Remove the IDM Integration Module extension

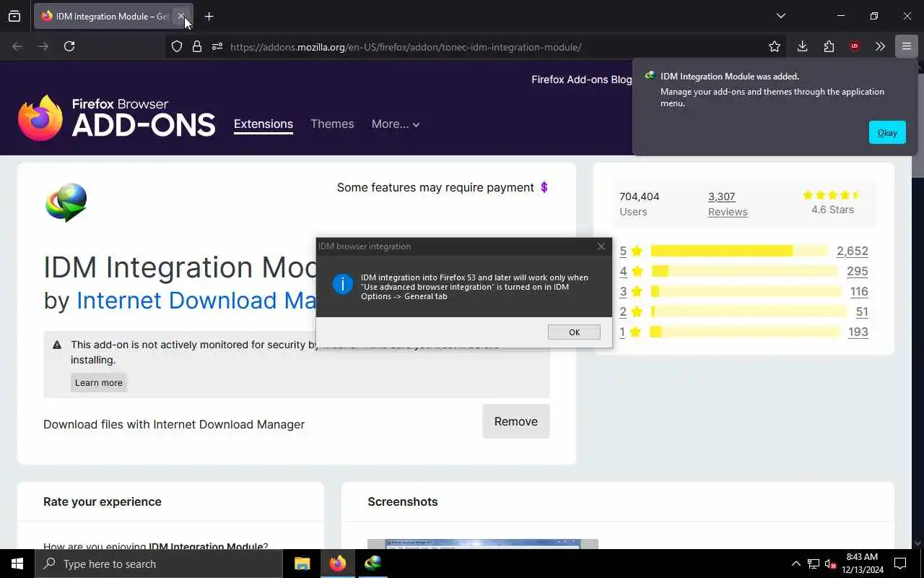pyautogui.click(x=515, y=421)
